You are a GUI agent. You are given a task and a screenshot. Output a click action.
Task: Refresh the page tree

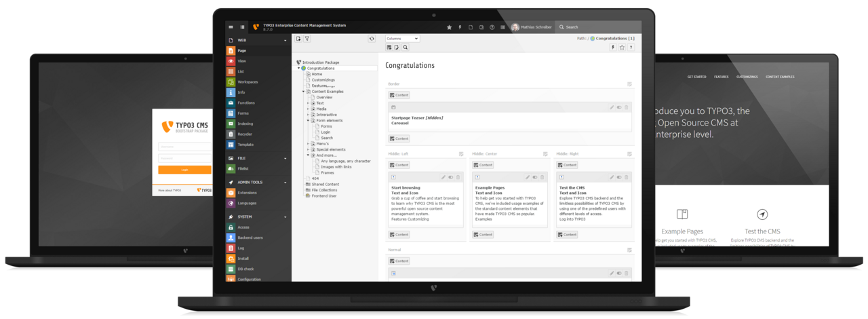click(x=372, y=39)
